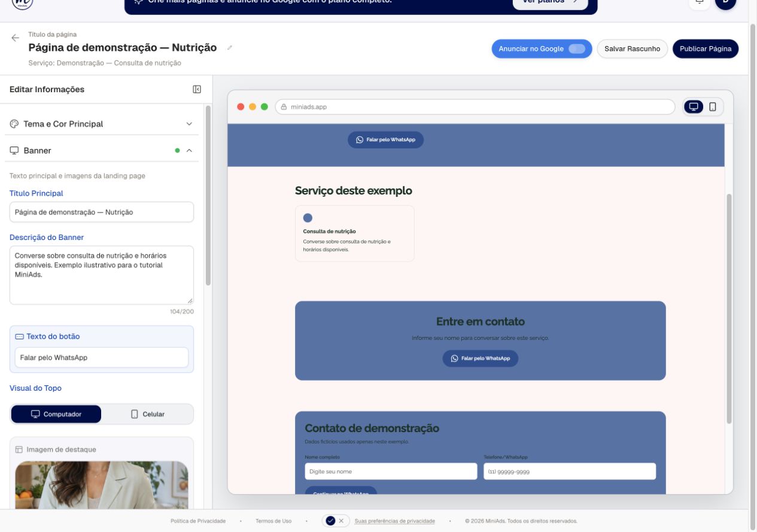Click the Imagem de destaque photo thumbnail

click(x=102, y=485)
